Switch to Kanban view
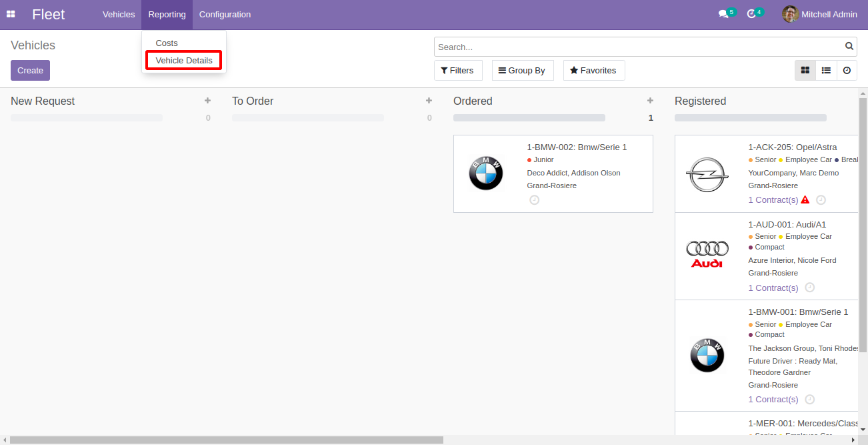 [x=805, y=70]
